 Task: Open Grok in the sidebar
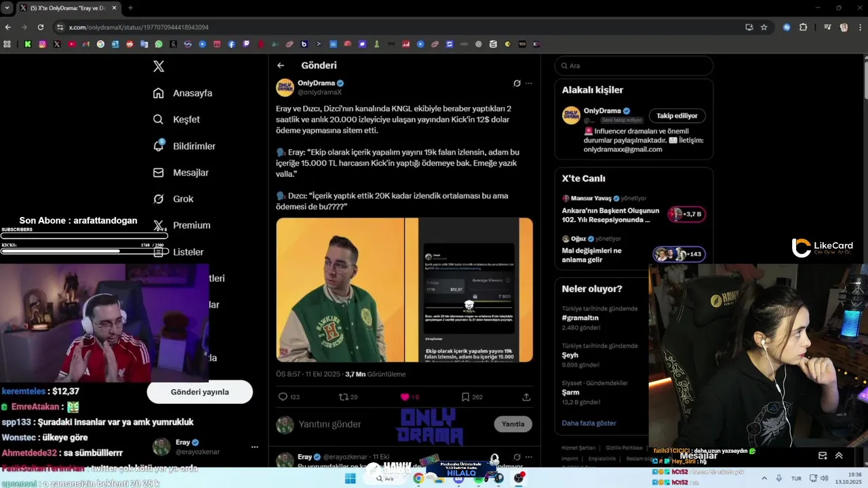tap(174, 199)
